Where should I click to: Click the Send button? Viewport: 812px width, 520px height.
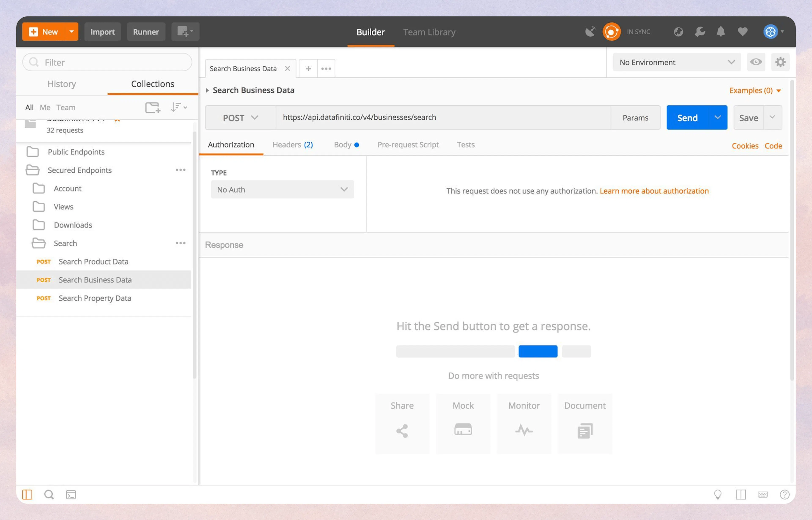pos(687,117)
